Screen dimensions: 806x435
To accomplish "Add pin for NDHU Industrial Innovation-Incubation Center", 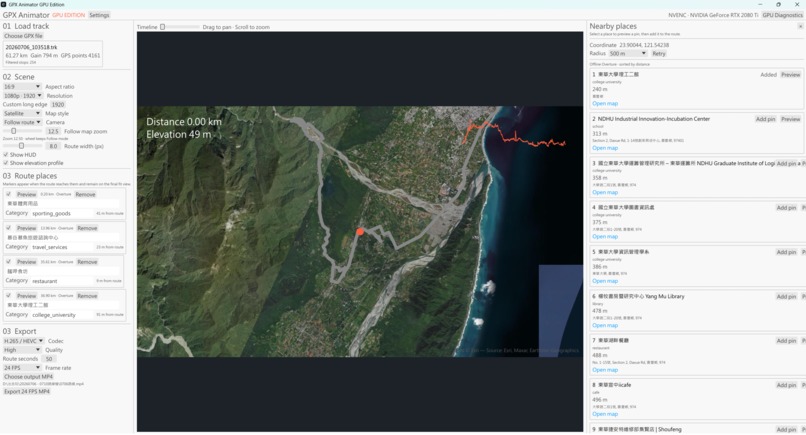I will [x=765, y=119].
